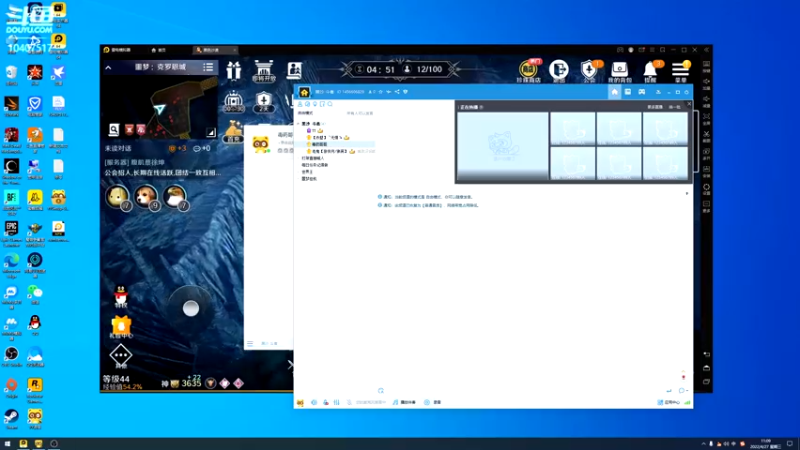Click the exit door icon in game

pos(559,70)
